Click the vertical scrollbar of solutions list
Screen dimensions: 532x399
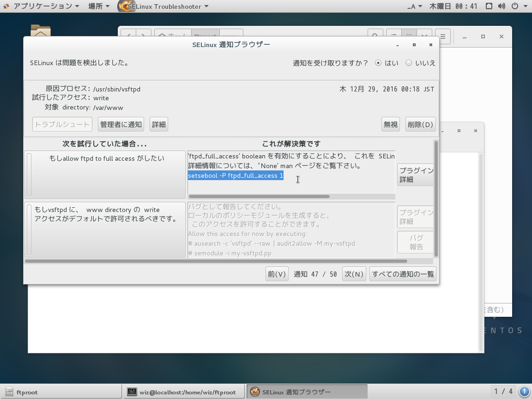[x=436, y=199]
